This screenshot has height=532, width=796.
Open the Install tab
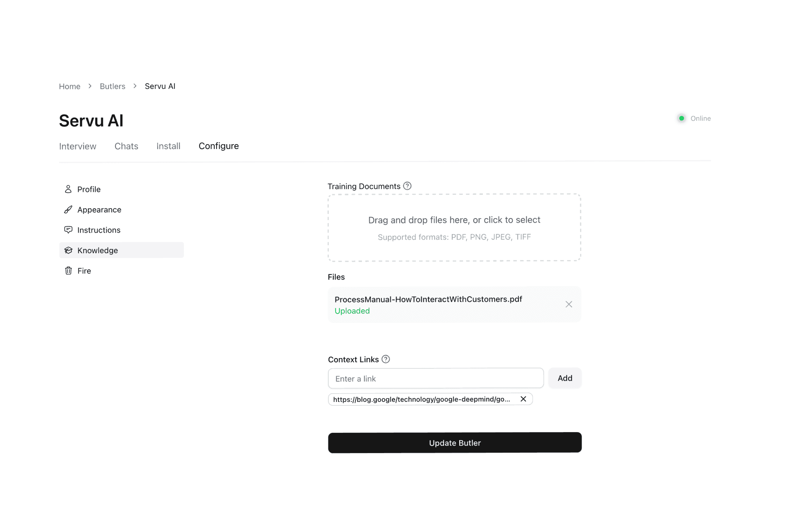[168, 146]
